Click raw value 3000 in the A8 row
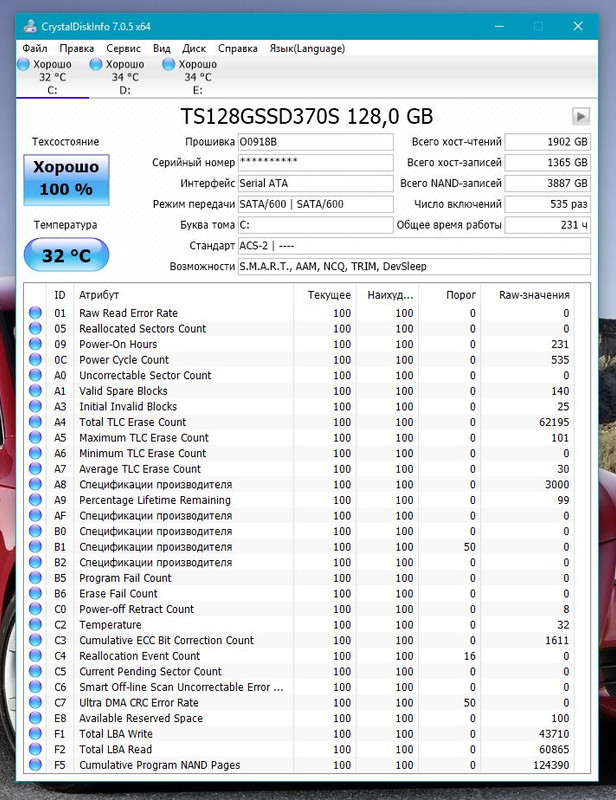The height and width of the screenshot is (800, 616). click(x=557, y=484)
